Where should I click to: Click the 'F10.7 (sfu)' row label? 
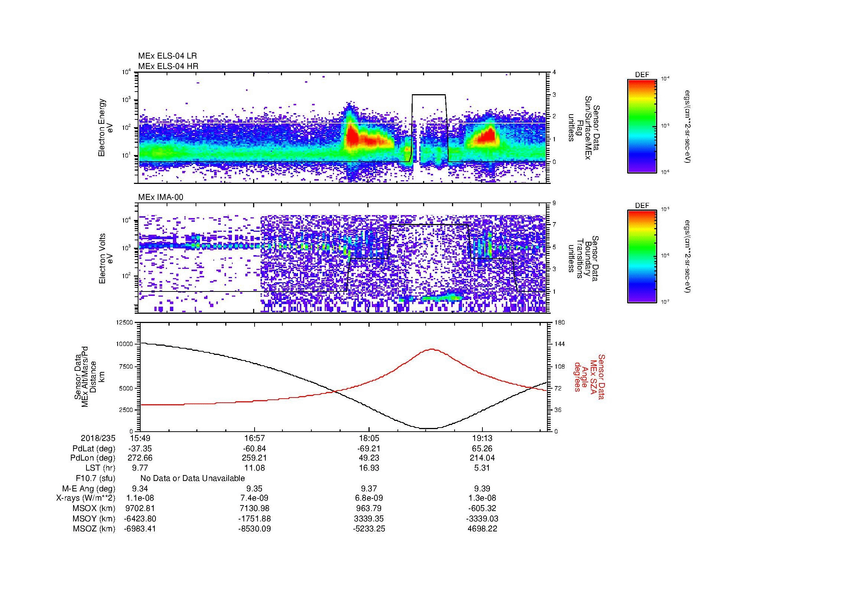[95, 479]
